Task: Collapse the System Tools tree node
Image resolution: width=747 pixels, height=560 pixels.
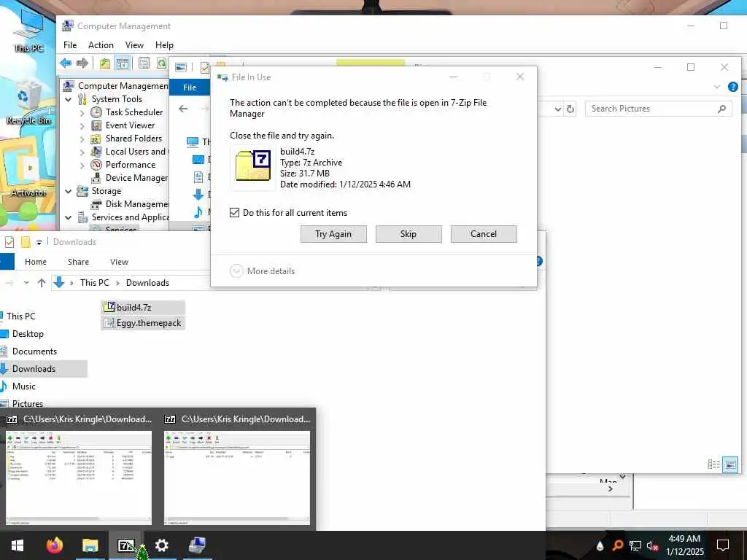Action: pos(69,99)
